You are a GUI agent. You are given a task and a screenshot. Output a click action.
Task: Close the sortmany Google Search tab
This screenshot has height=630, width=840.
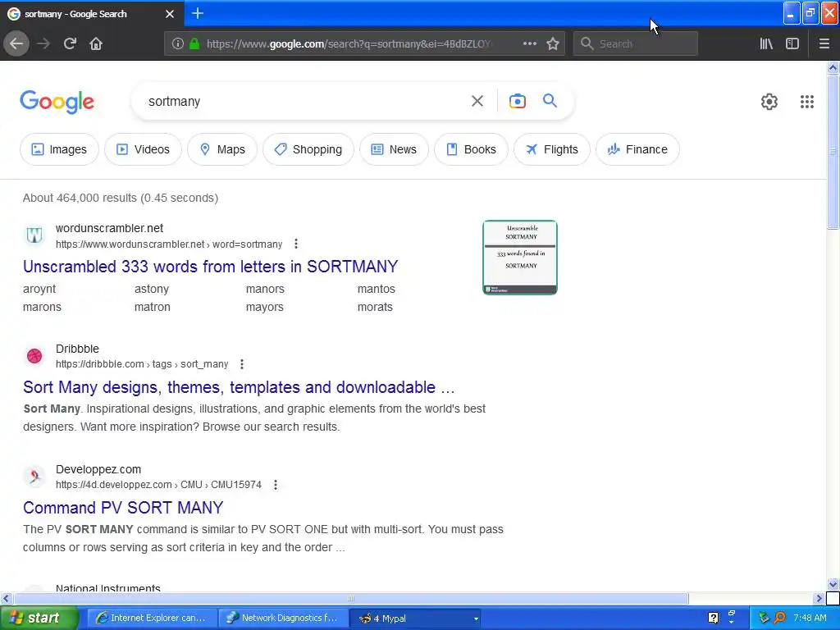pos(170,14)
